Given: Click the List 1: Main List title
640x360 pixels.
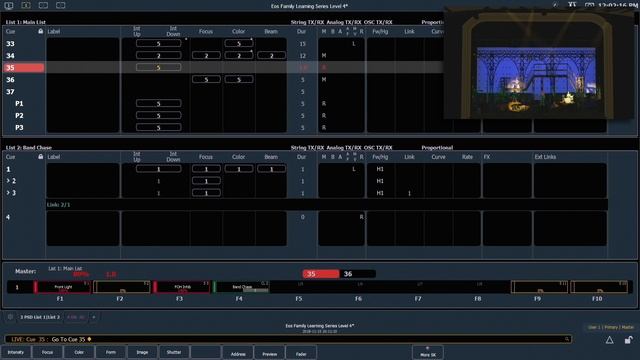Looking at the screenshot, I should click(x=25, y=22).
